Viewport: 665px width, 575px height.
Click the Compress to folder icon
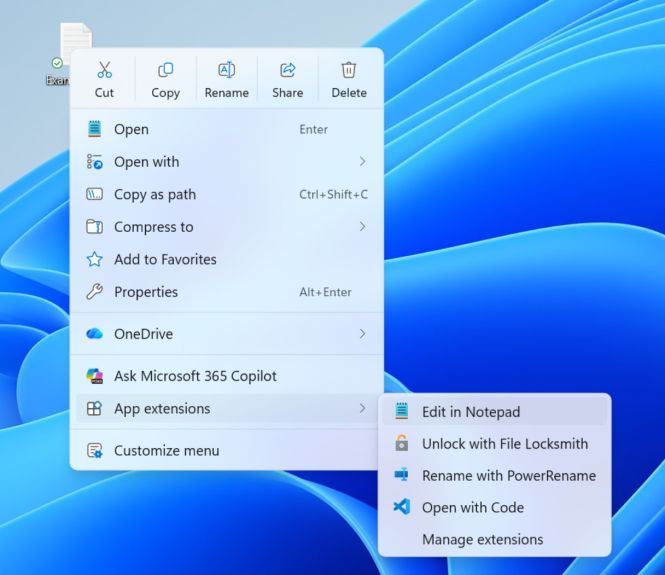click(95, 227)
